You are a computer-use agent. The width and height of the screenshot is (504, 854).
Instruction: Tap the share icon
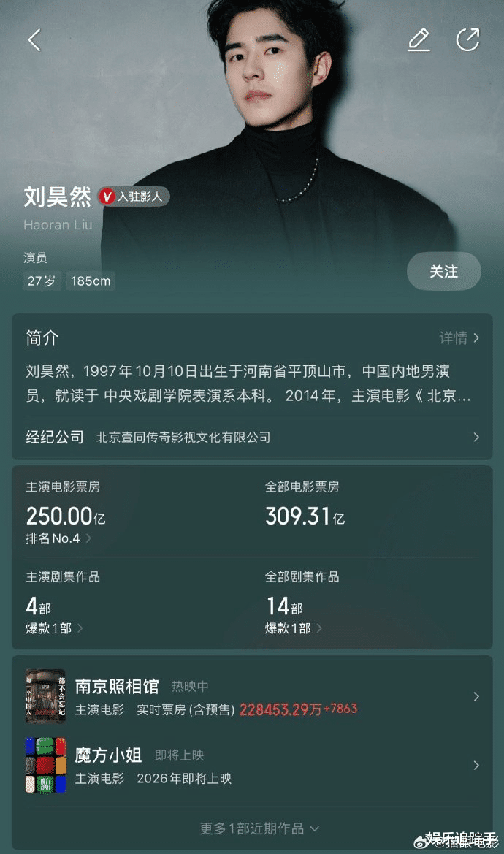(467, 39)
